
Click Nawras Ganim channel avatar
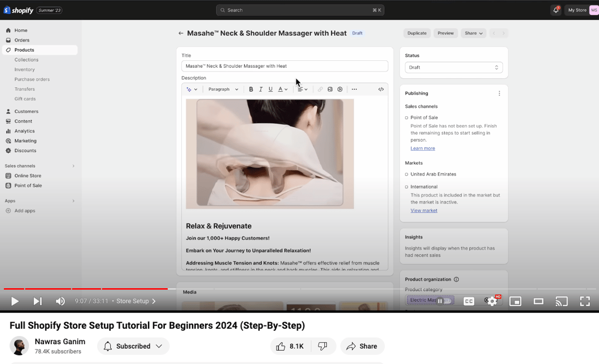coord(19,346)
